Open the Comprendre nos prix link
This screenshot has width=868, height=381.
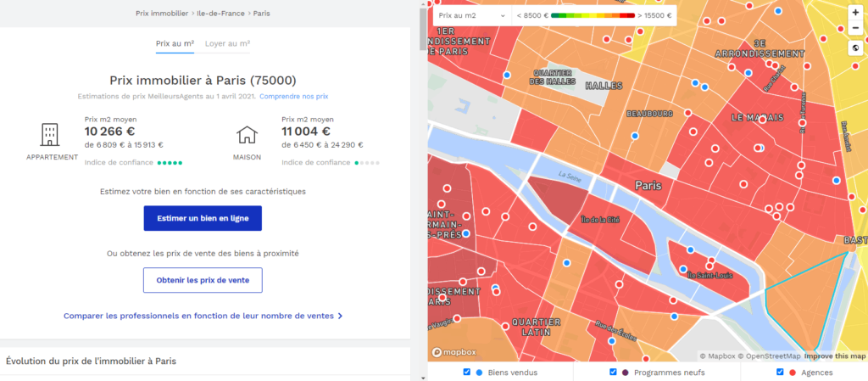(x=293, y=97)
